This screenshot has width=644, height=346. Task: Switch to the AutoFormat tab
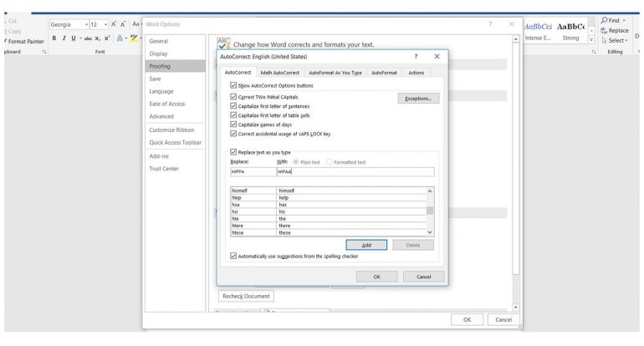pyautogui.click(x=384, y=73)
